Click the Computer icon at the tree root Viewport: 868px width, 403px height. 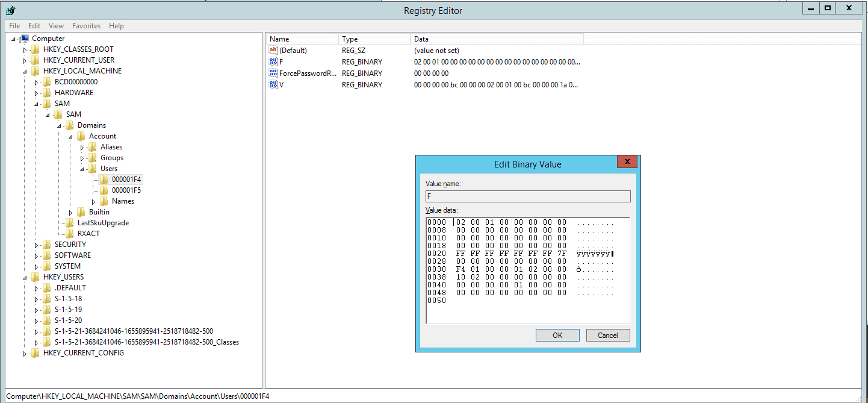[x=25, y=38]
